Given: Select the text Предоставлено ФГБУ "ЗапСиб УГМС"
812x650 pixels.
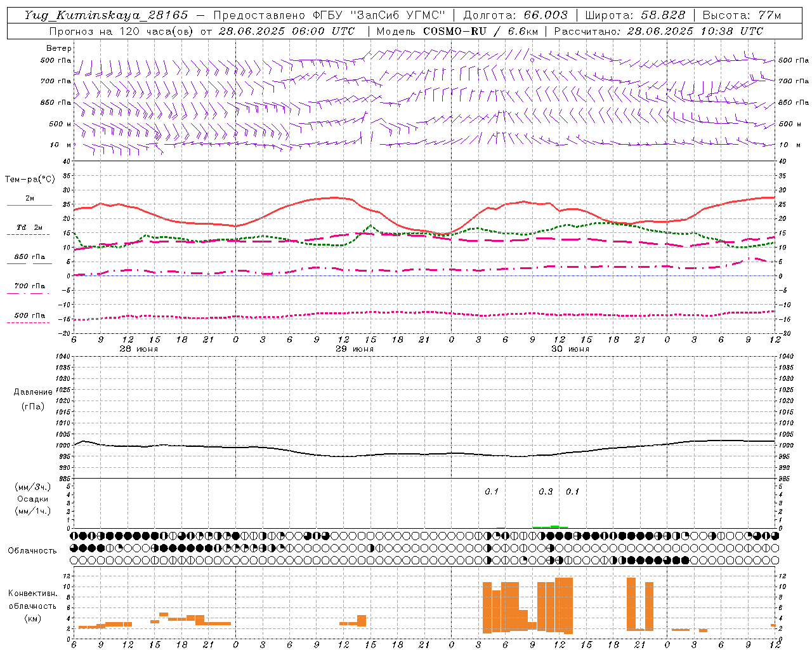Looking at the screenshot, I should pos(329,15).
